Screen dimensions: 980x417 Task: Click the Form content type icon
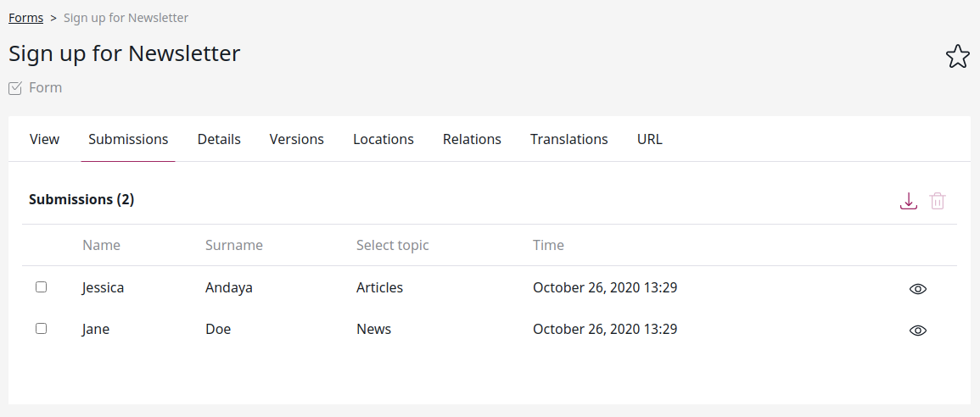tap(15, 88)
